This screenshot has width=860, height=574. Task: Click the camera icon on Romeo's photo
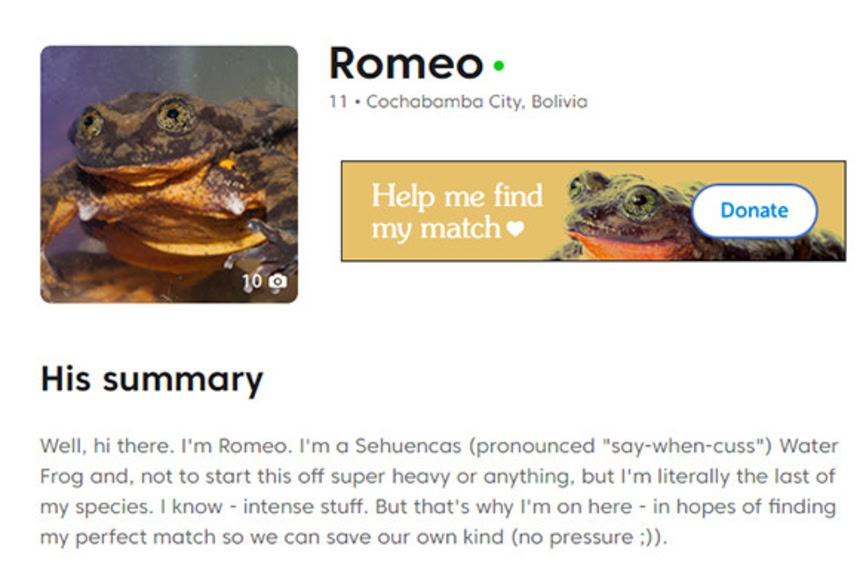click(x=277, y=282)
